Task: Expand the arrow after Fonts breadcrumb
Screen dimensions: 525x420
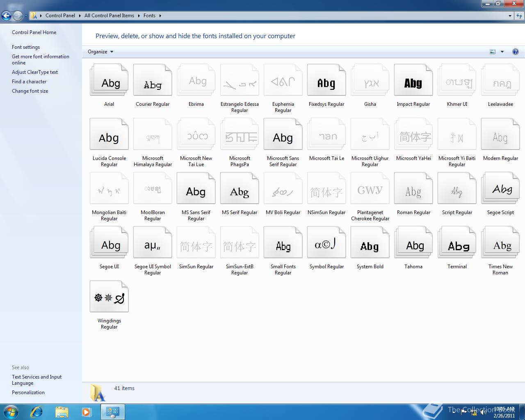Action: tap(160, 16)
